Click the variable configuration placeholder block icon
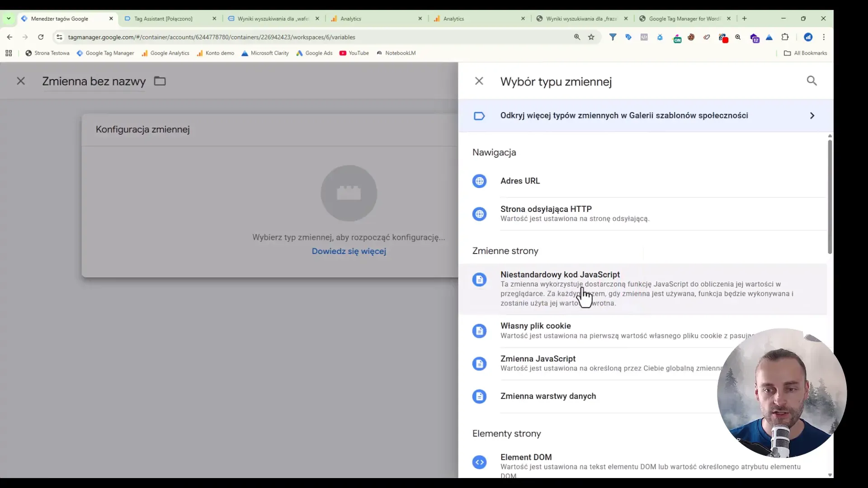Viewport: 868px width, 488px height. (349, 193)
